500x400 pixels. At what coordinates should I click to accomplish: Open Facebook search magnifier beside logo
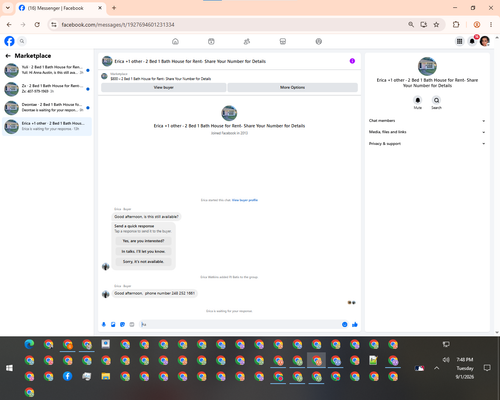point(22,41)
